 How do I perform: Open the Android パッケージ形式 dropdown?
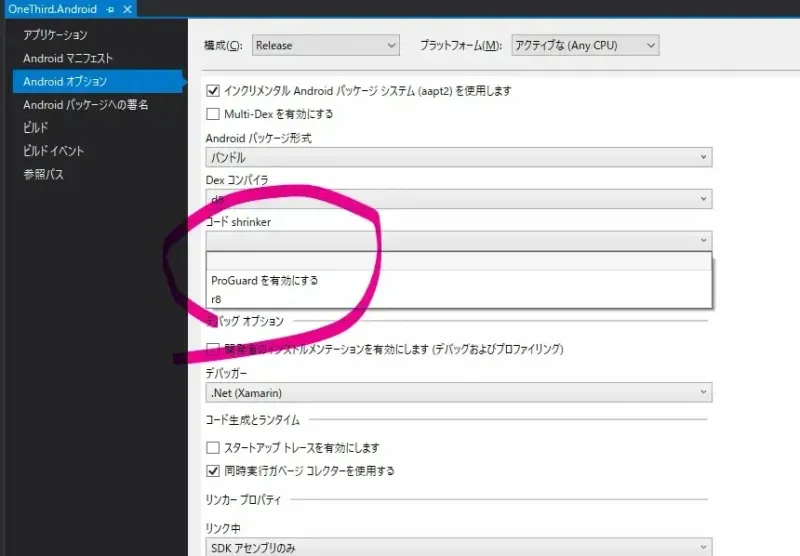click(458, 158)
